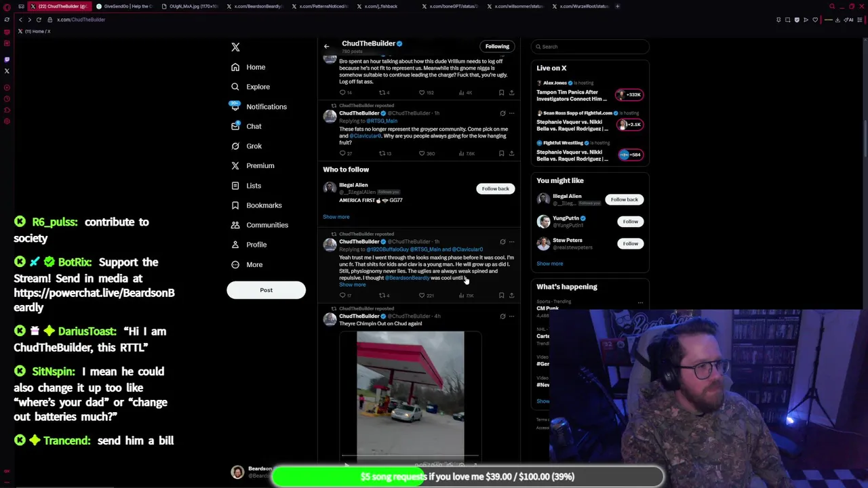Expand Show more on the truncated post
Screen dimensions: 868x488
(352, 285)
